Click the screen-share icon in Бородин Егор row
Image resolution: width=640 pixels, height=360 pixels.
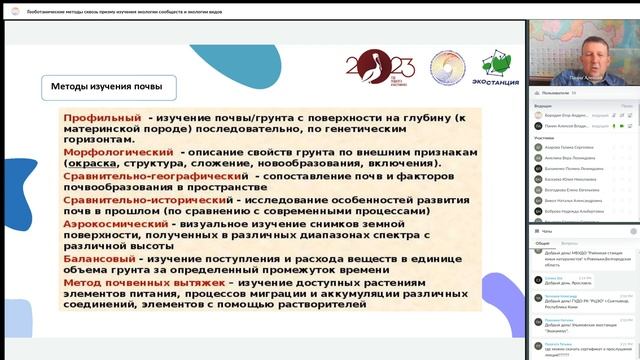pyautogui.click(x=630, y=116)
